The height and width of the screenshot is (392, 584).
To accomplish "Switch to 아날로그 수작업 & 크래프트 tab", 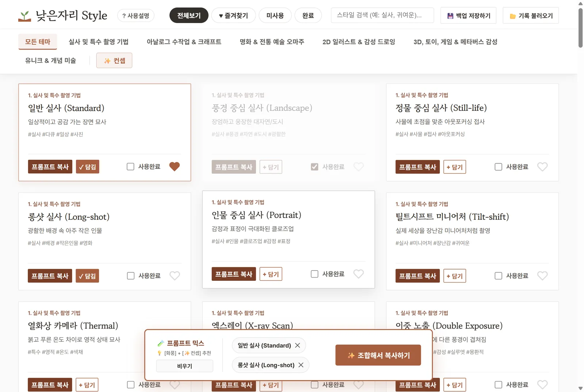I will 184,42.
